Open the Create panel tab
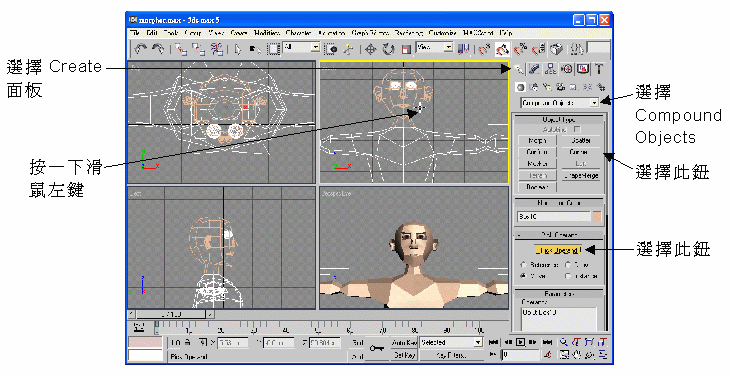Image resolution: width=730 pixels, height=376 pixels. pos(519,69)
